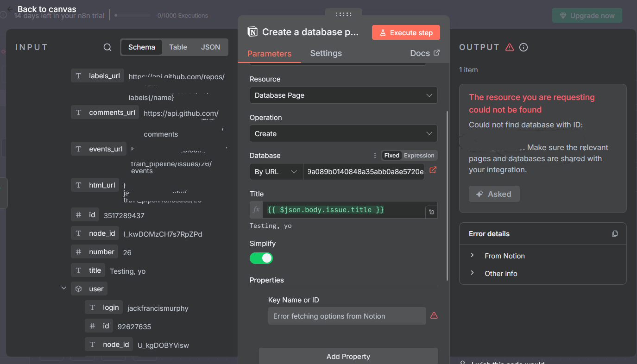Image resolution: width=637 pixels, height=364 pixels.
Task: Switch input view to JSON tab
Action: (x=210, y=47)
